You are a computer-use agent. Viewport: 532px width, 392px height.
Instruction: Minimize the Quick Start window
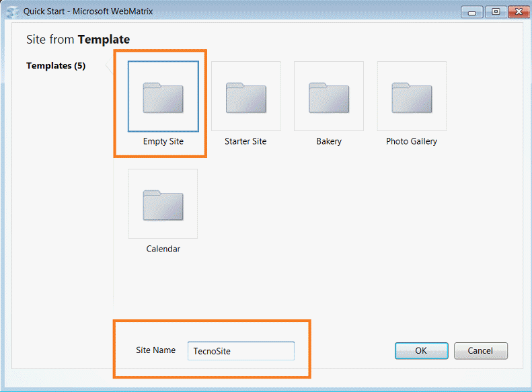pos(473,11)
